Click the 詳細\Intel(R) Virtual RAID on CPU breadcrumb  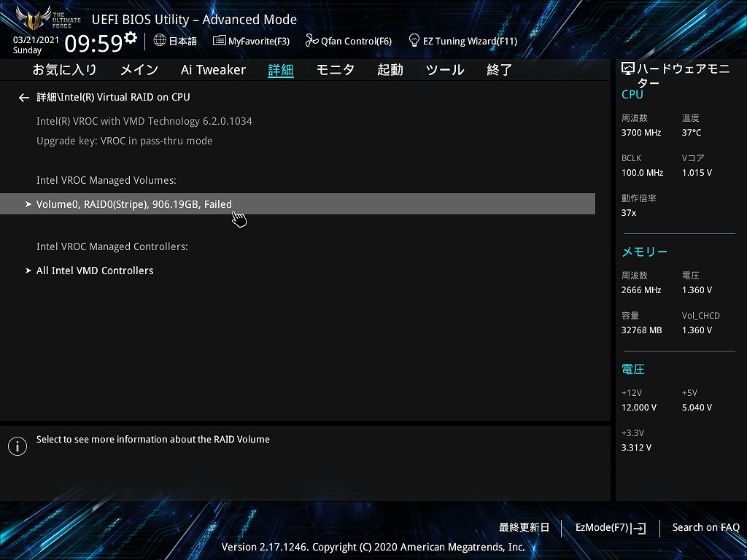tap(113, 97)
